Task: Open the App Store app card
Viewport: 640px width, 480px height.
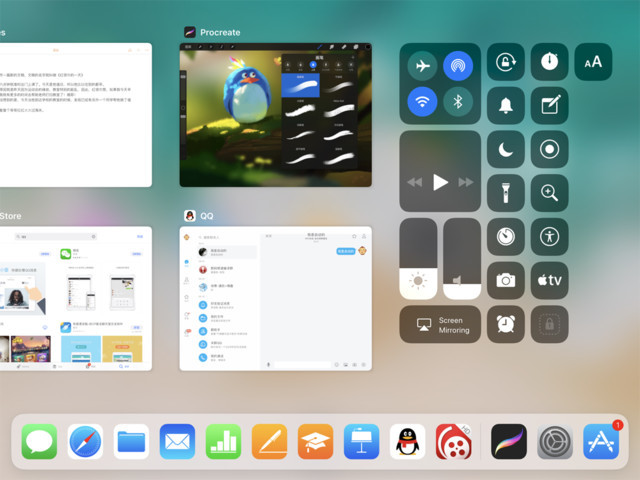Action: coord(76,298)
